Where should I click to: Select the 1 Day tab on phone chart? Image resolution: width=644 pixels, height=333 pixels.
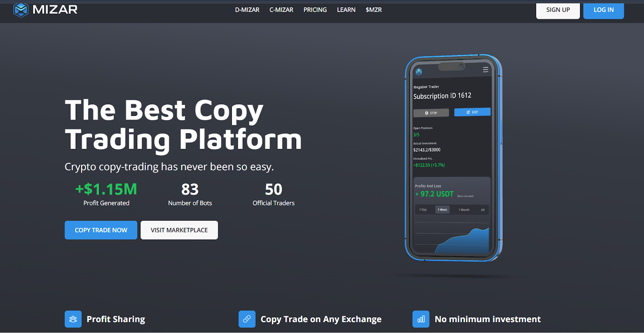(423, 210)
